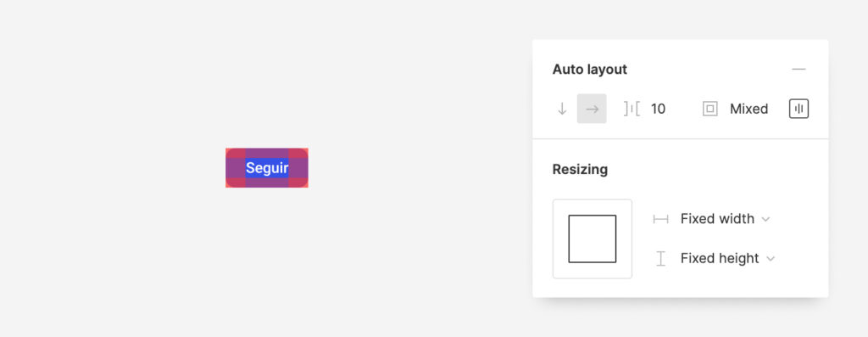Select vertical direction down arrow
The image size is (868, 337).
(x=562, y=110)
